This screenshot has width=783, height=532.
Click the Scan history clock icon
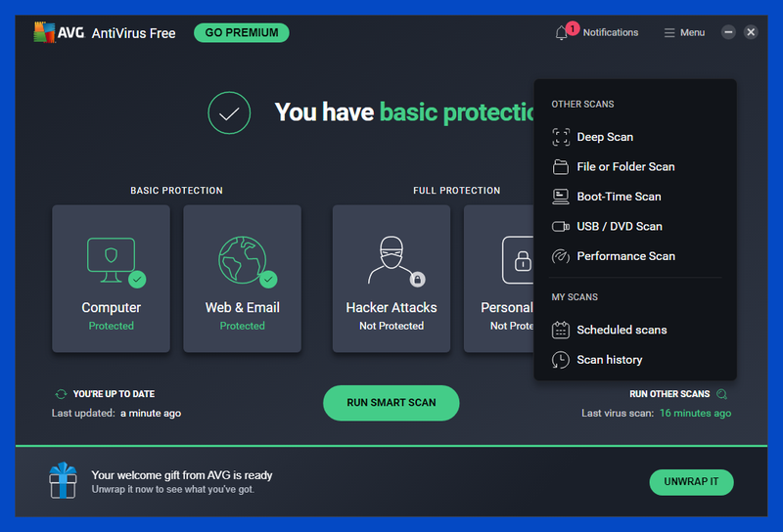[560, 360]
